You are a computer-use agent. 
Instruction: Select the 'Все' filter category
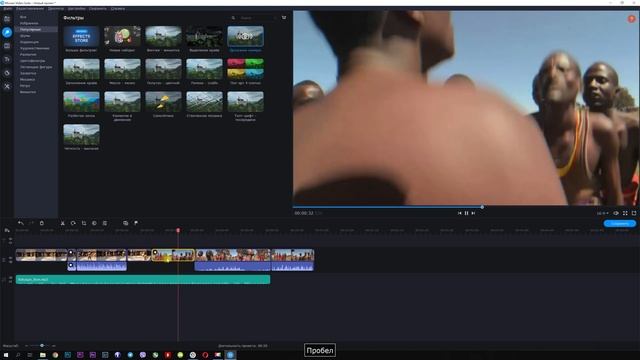coord(23,17)
